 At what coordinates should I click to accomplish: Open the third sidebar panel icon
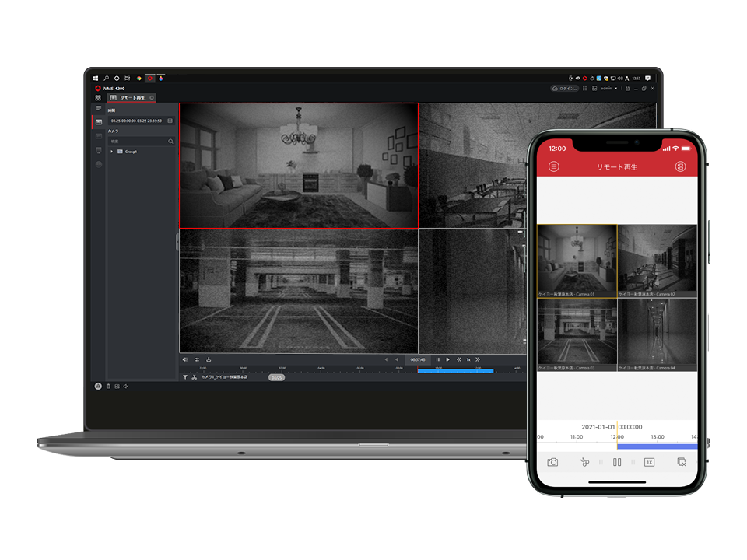pos(99,136)
